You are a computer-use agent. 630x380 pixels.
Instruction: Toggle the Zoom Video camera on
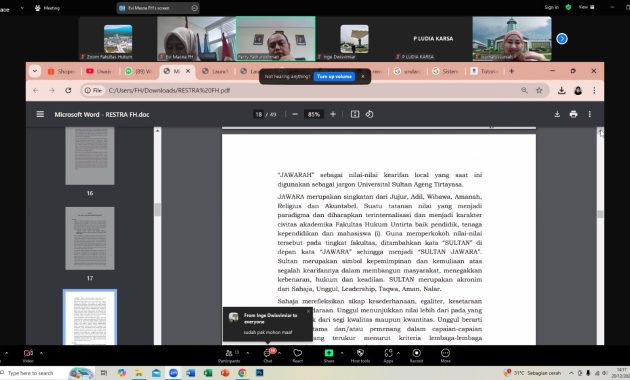click(x=28, y=355)
